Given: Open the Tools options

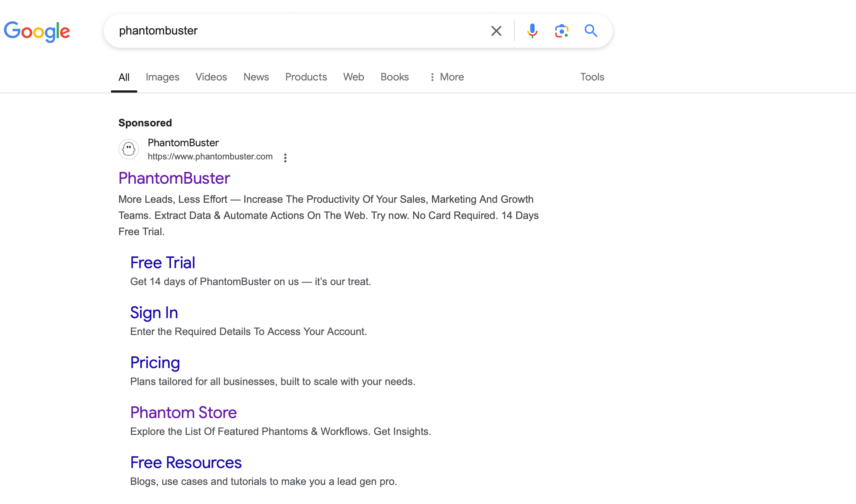Looking at the screenshot, I should tap(592, 77).
